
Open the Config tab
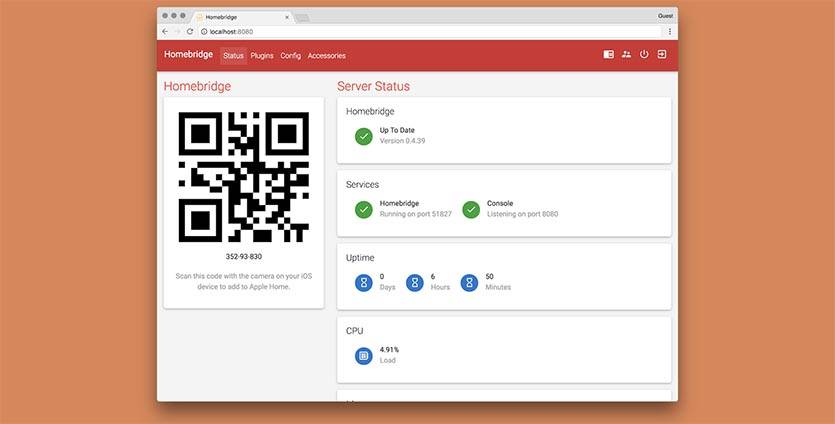290,56
